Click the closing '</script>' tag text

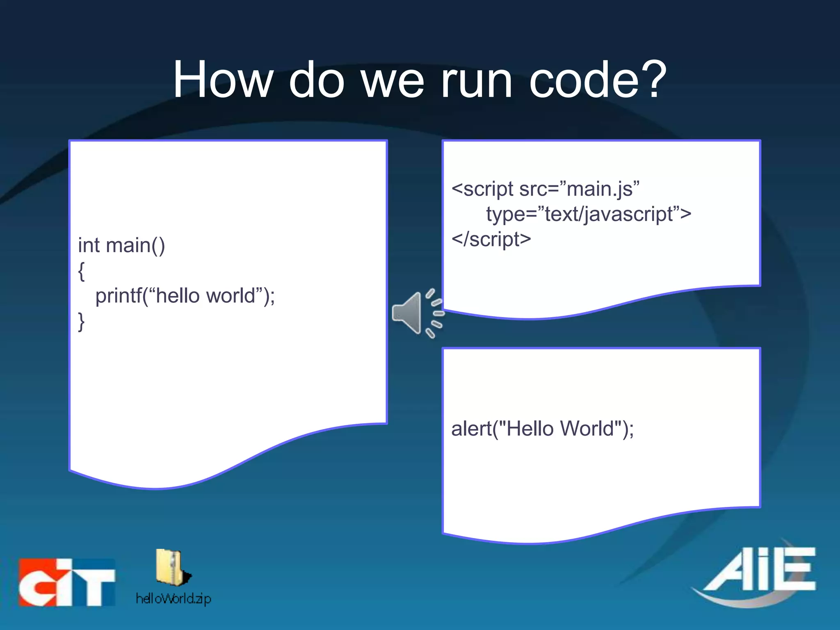click(491, 239)
